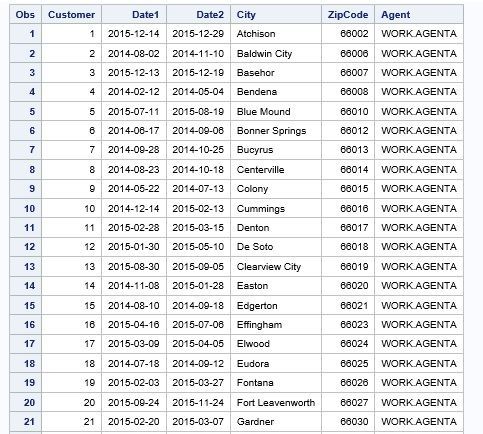Select the Baldwin City cell

276,54
